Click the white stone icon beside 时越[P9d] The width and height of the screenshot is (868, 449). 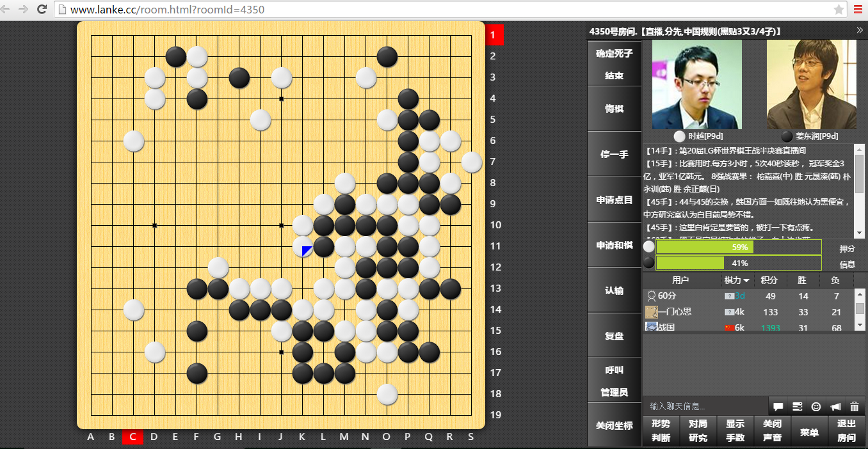tap(680, 136)
